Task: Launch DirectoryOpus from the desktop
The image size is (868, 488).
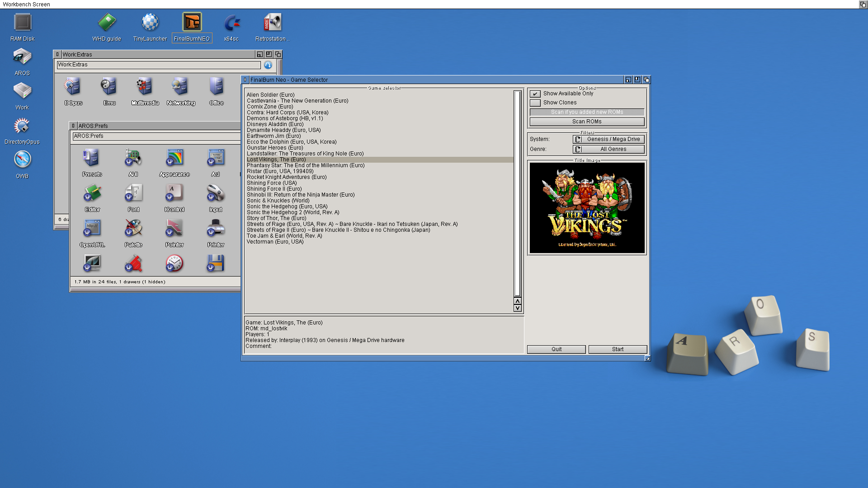Action: tap(22, 131)
